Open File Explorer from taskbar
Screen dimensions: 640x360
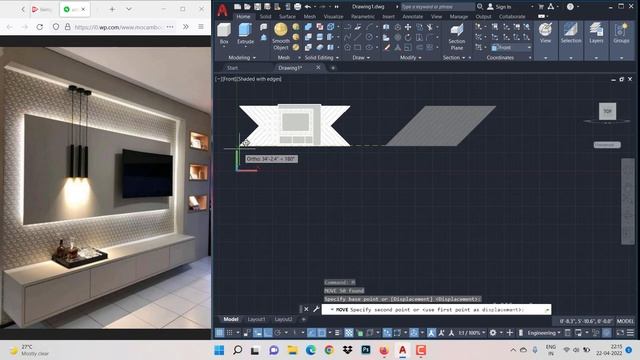[x=293, y=350]
